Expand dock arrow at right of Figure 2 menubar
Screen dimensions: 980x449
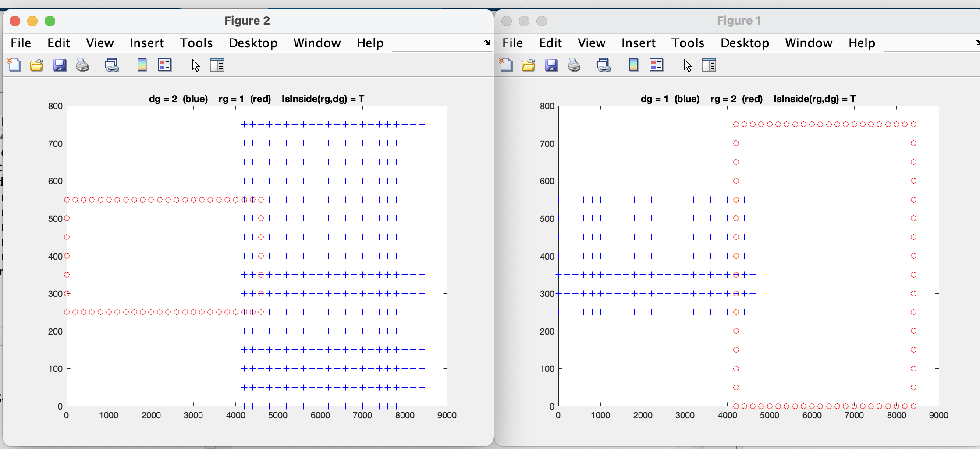487,43
